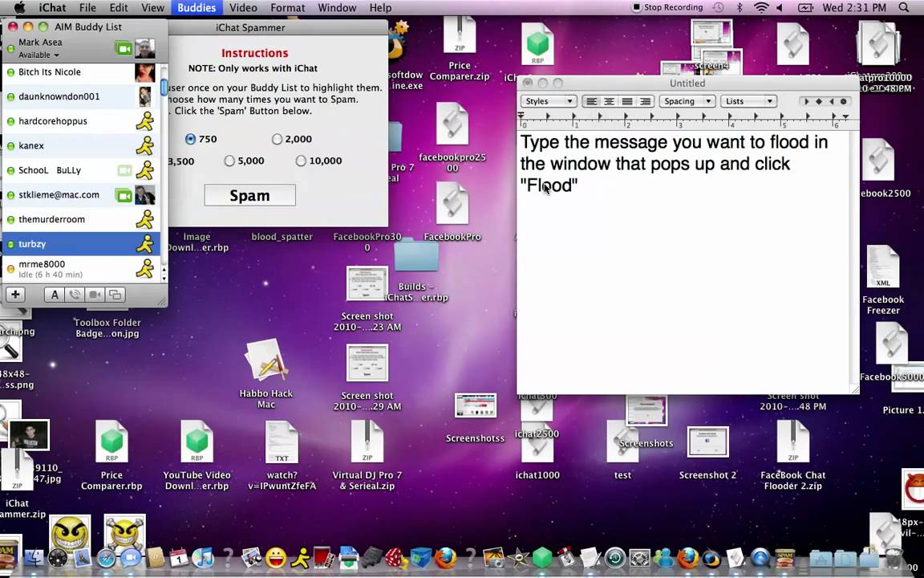The image size is (924, 578).
Task: Open the Available status dropdown
Action: 38,55
